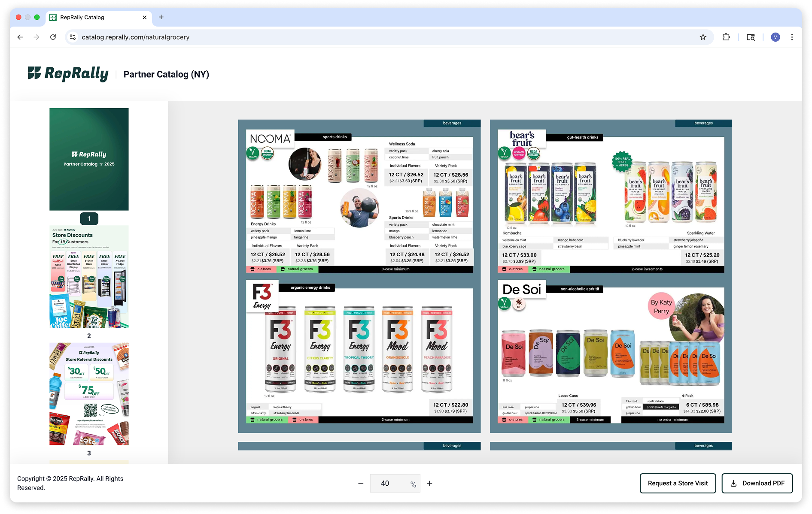
Task: Click the "no order minimum" bar
Action: click(672, 420)
